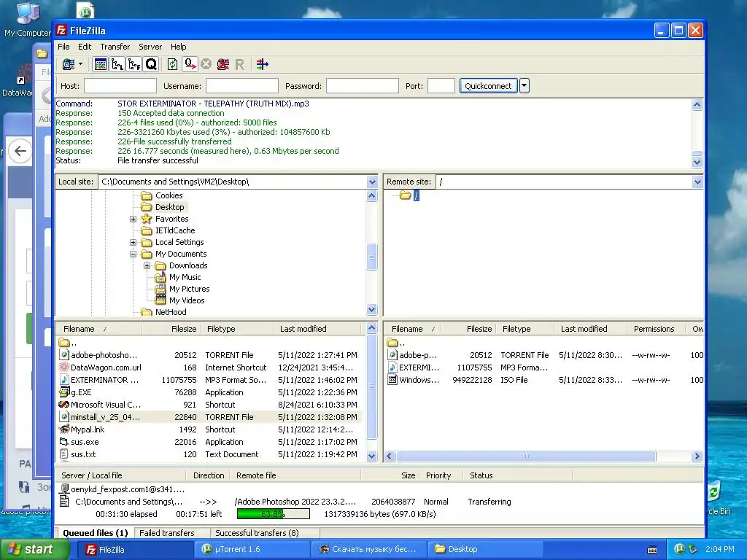Toggle the remote directory tree view
Viewport: 747px width, 560px height.
click(134, 64)
